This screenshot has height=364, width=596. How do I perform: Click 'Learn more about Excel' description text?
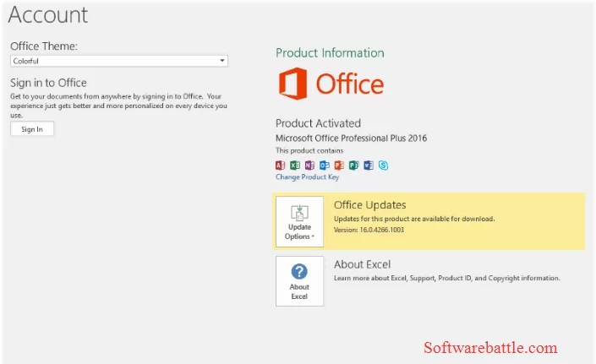click(x=446, y=278)
